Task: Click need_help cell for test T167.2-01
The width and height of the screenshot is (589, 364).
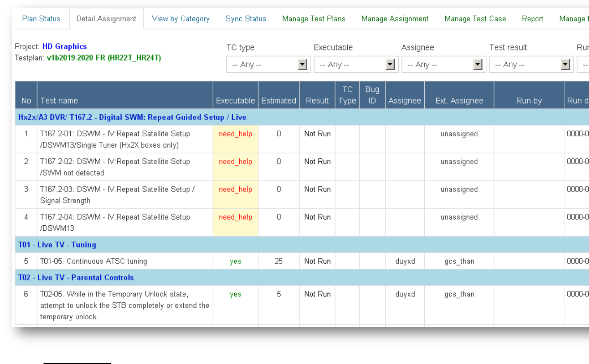Action: (x=235, y=134)
